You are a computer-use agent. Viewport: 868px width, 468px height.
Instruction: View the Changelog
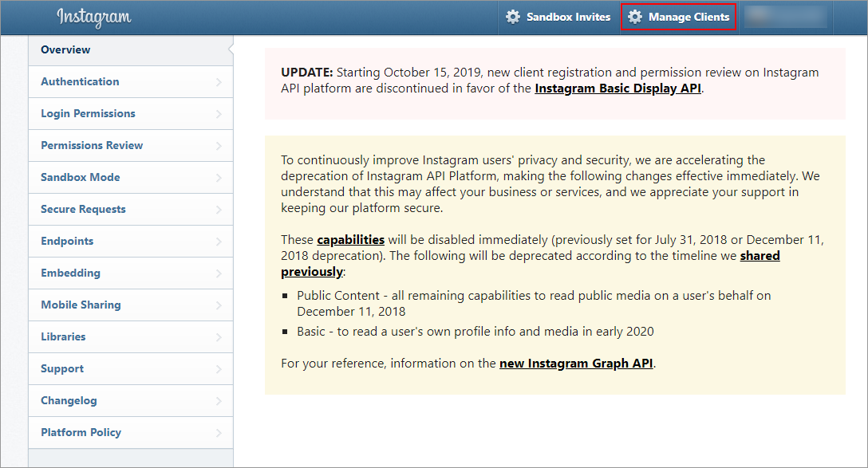coord(131,400)
